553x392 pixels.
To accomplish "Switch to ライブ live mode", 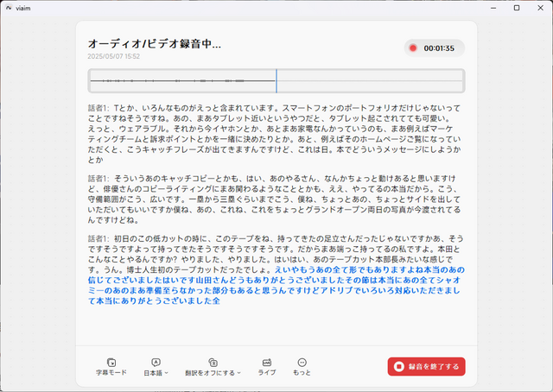I will [x=267, y=367].
